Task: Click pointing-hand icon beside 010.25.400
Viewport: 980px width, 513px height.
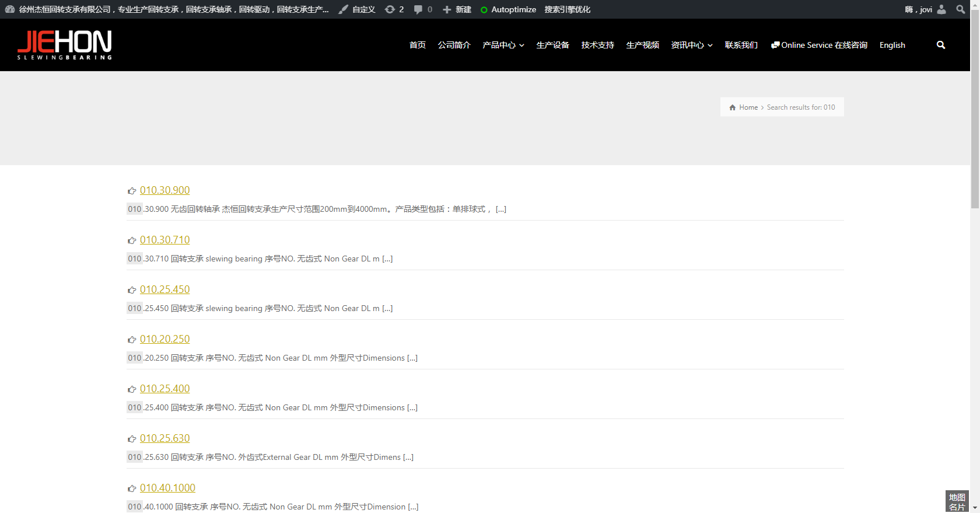Action: coord(132,389)
